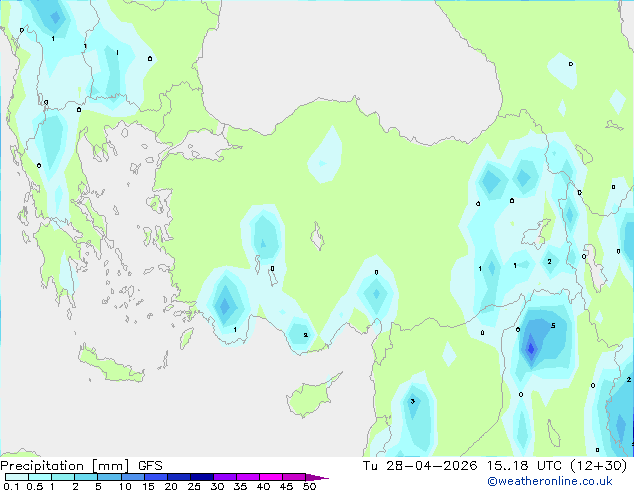Click the darkest blue precipitation peak near 5
Viewport: 634px width, 490px height.
(x=531, y=348)
